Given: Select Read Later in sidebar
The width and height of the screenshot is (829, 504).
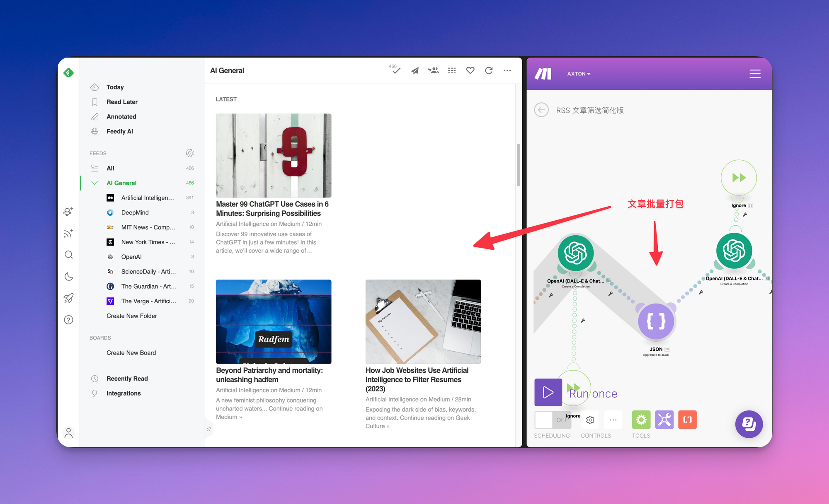Looking at the screenshot, I should tap(122, 102).
